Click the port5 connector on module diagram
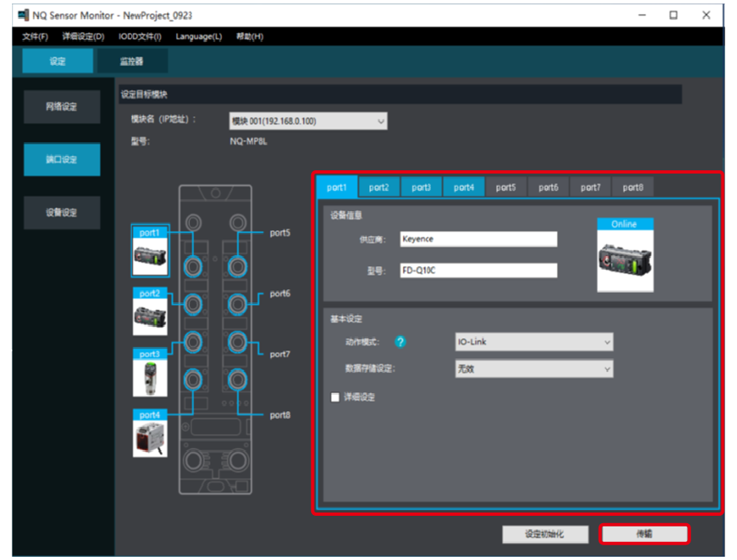 (237, 265)
